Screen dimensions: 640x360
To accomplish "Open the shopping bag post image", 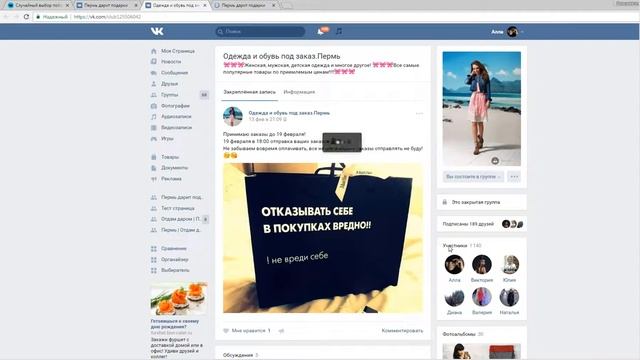I will [x=323, y=238].
